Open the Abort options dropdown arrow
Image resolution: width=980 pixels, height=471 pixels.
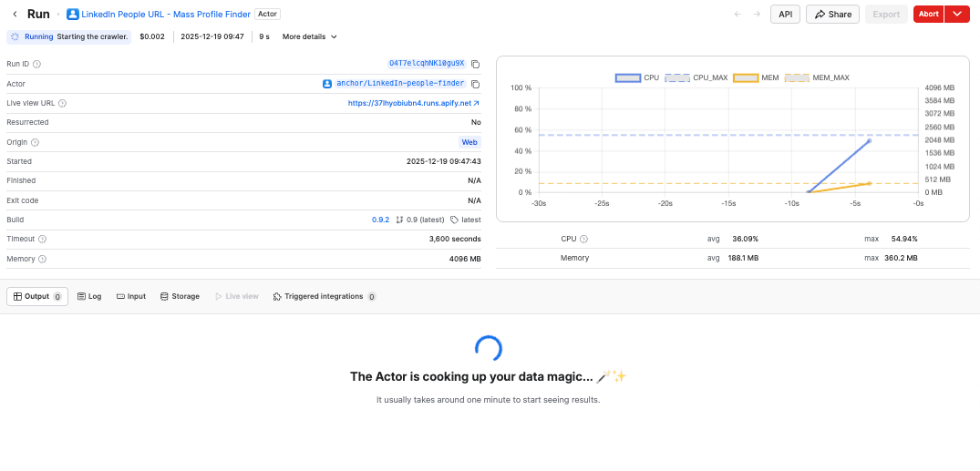click(x=957, y=14)
